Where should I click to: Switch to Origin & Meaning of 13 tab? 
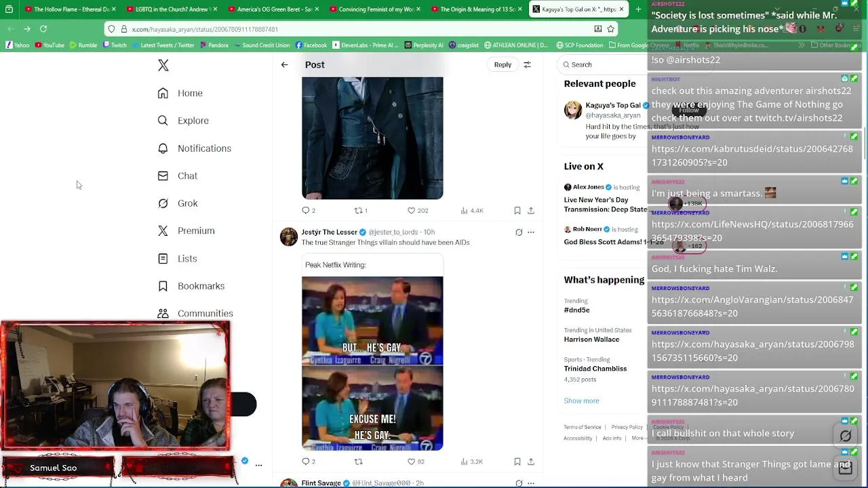475,9
